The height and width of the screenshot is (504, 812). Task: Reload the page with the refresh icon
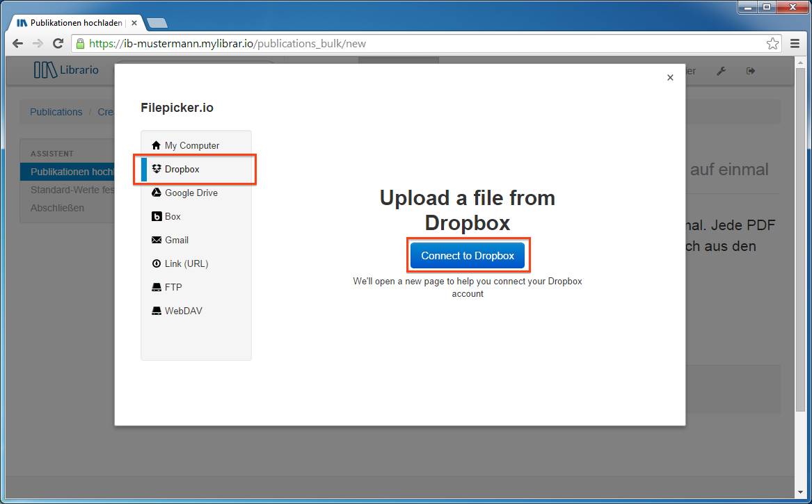coord(58,44)
